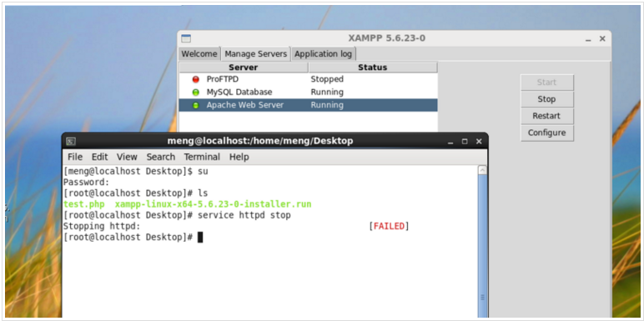The image size is (644, 321).
Task: Open the terminal Help menu
Action: click(239, 157)
